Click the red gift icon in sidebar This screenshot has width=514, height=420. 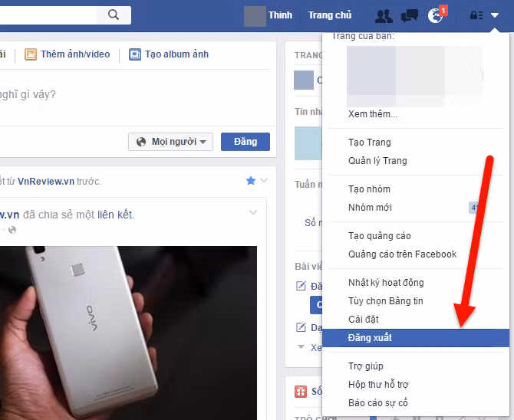(x=301, y=391)
